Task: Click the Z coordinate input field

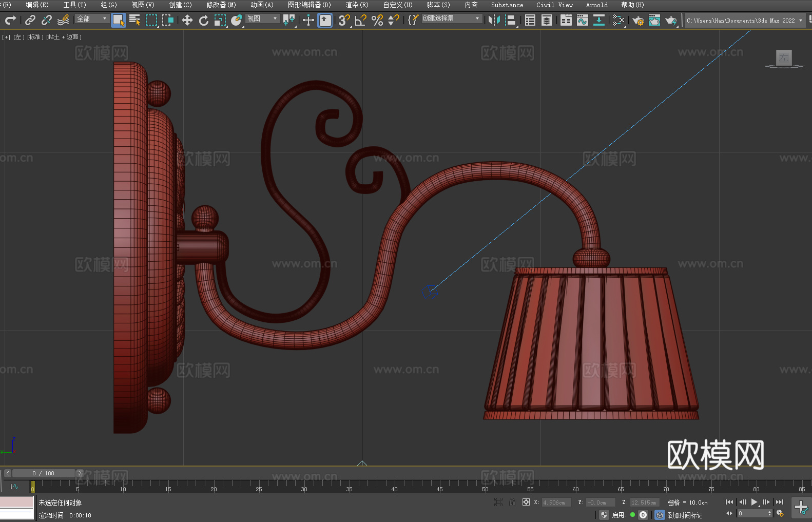Action: tap(644, 502)
